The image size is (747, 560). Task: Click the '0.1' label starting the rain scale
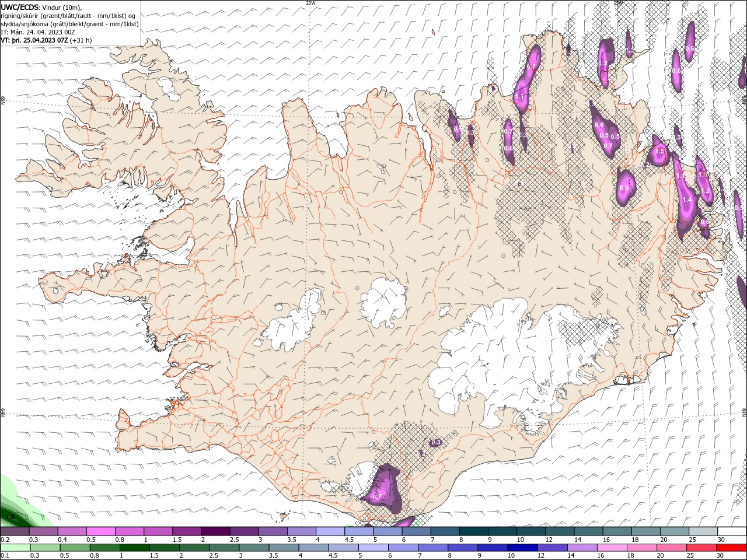(5, 555)
